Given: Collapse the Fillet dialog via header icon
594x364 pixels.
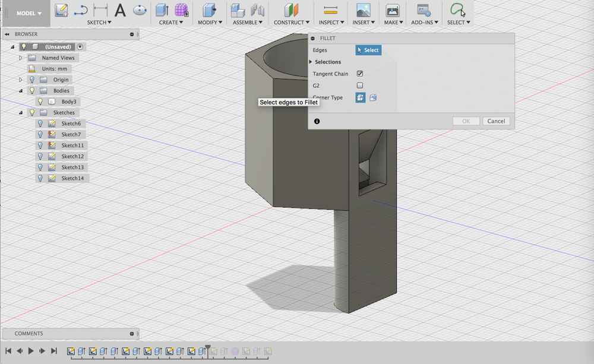Looking at the screenshot, I should [313, 38].
